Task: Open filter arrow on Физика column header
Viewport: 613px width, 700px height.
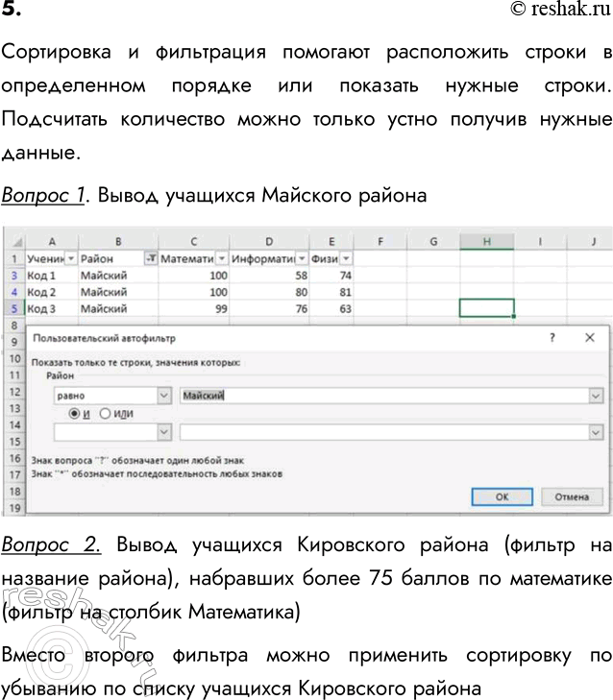Action: pyautogui.click(x=346, y=258)
